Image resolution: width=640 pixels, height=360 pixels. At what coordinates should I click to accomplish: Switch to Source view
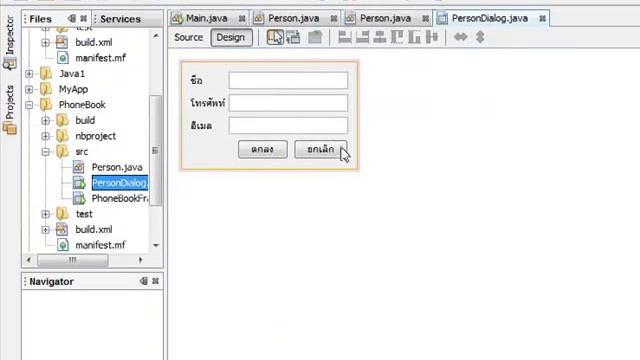(188, 37)
